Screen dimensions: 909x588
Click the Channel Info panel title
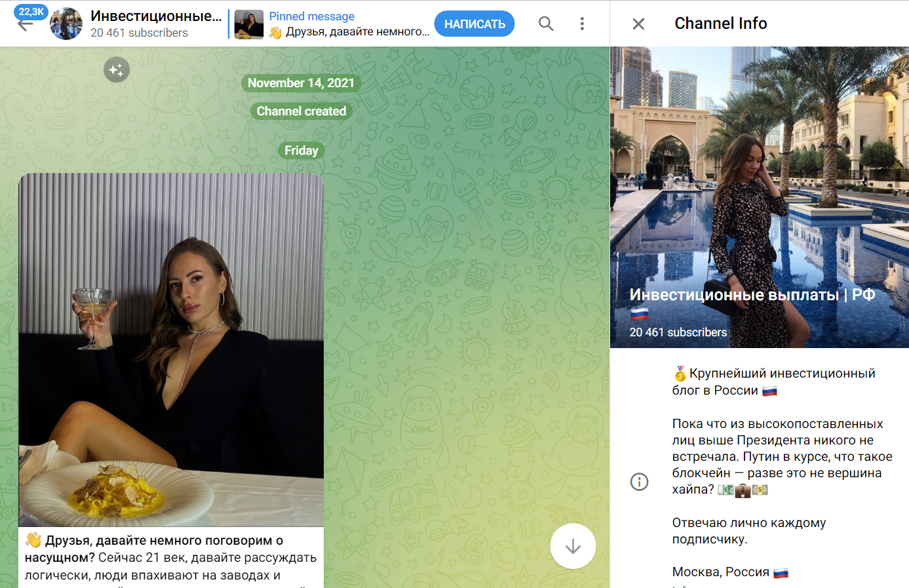tap(721, 24)
